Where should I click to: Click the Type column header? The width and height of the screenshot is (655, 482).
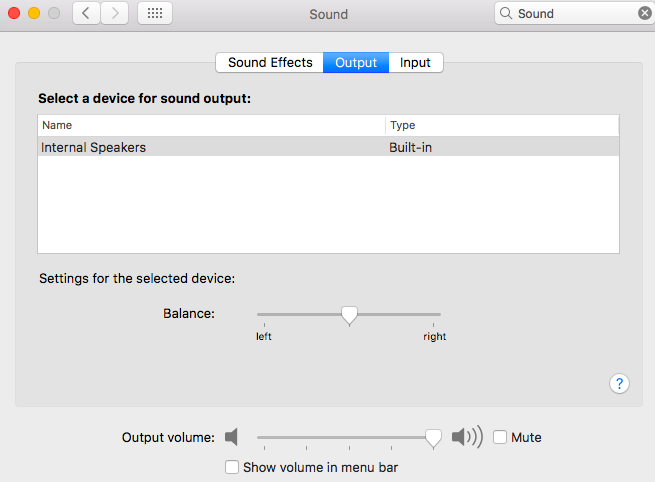[502, 125]
